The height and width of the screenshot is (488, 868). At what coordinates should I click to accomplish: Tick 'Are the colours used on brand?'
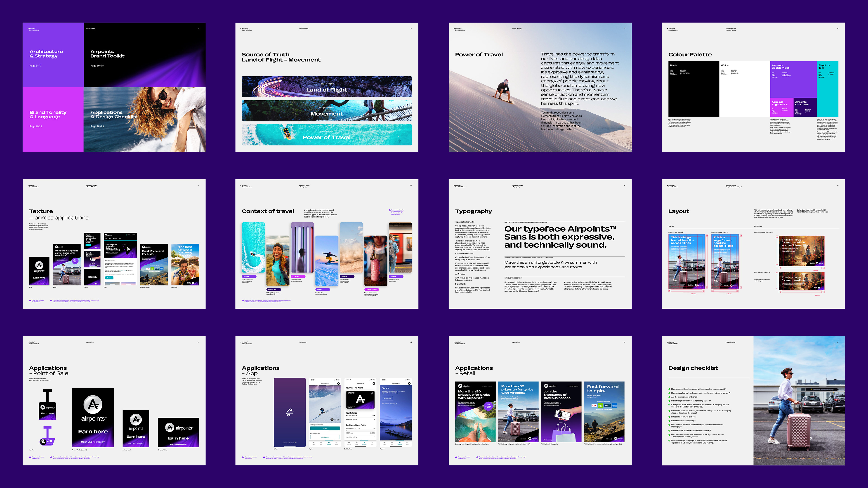[x=669, y=397]
